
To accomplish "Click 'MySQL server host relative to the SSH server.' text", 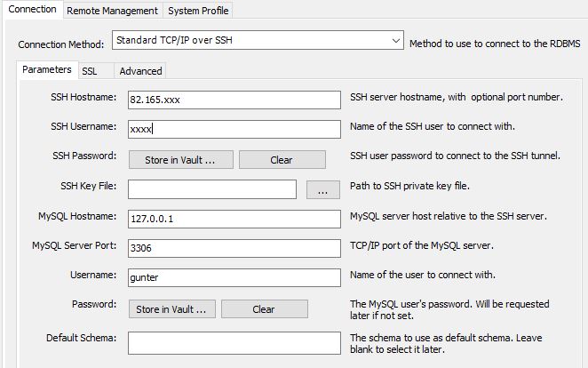I will tap(449, 216).
